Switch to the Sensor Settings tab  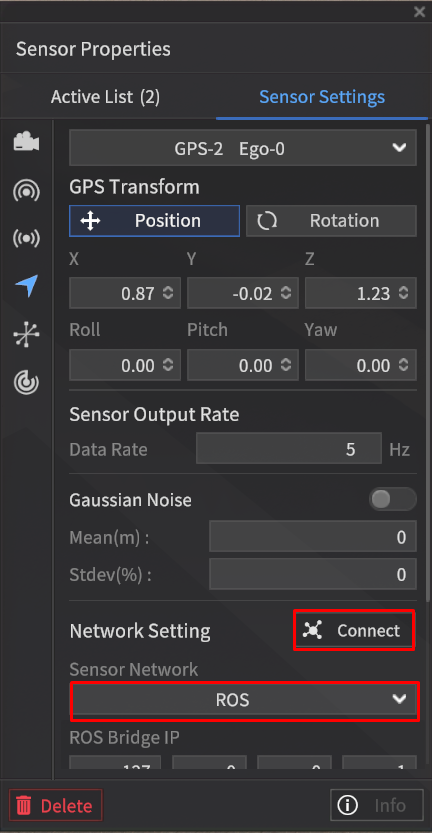322,97
